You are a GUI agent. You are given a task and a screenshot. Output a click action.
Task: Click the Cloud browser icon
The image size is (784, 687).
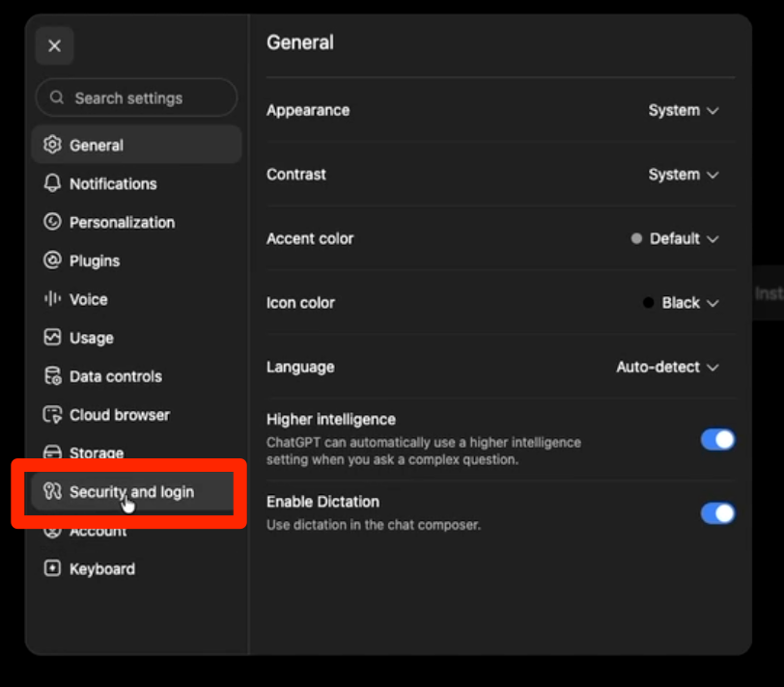52,415
